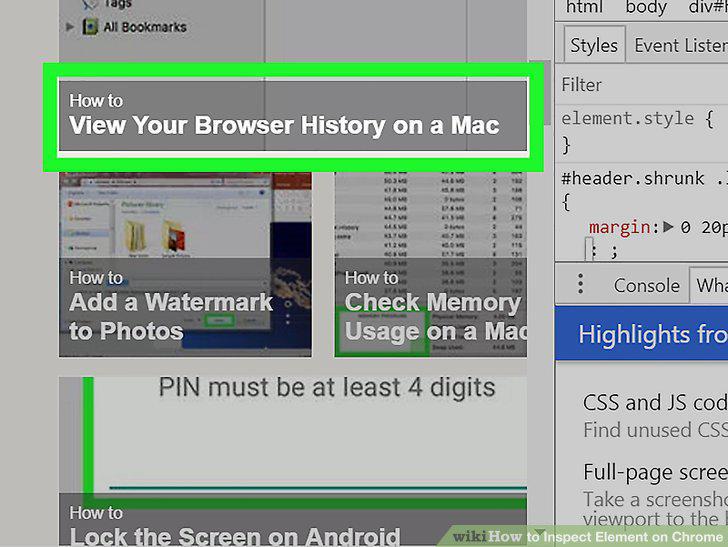Click the #header.shrunk selector
The image size is (728, 547).
[x=632, y=179]
